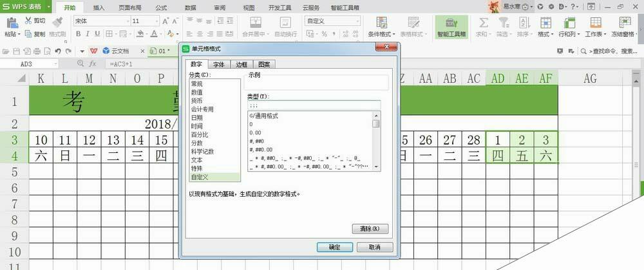
Task: Click the 确定 (OK) button
Action: pyautogui.click(x=335, y=247)
